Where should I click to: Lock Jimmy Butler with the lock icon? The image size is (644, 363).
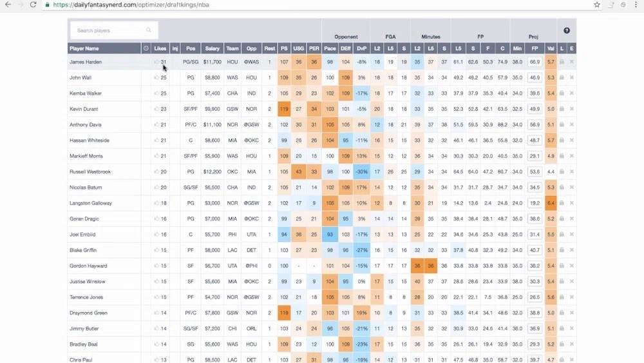(562, 328)
